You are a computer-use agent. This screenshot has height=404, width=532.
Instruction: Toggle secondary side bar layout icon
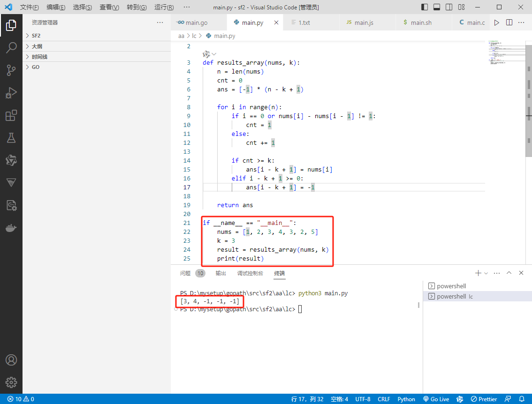click(449, 7)
